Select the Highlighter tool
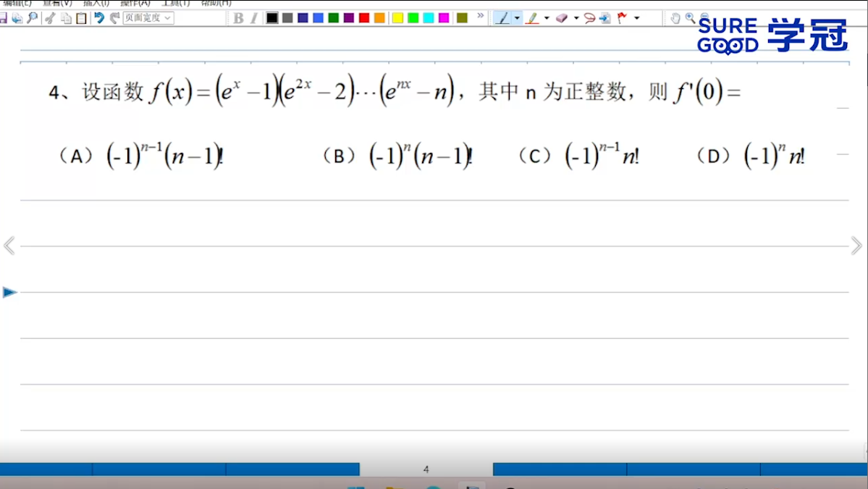 (x=532, y=18)
